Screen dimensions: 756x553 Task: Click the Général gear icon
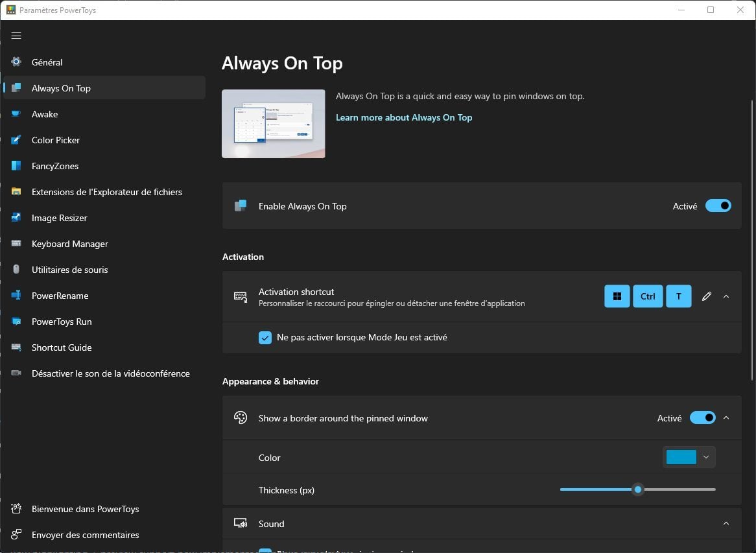[x=16, y=62]
